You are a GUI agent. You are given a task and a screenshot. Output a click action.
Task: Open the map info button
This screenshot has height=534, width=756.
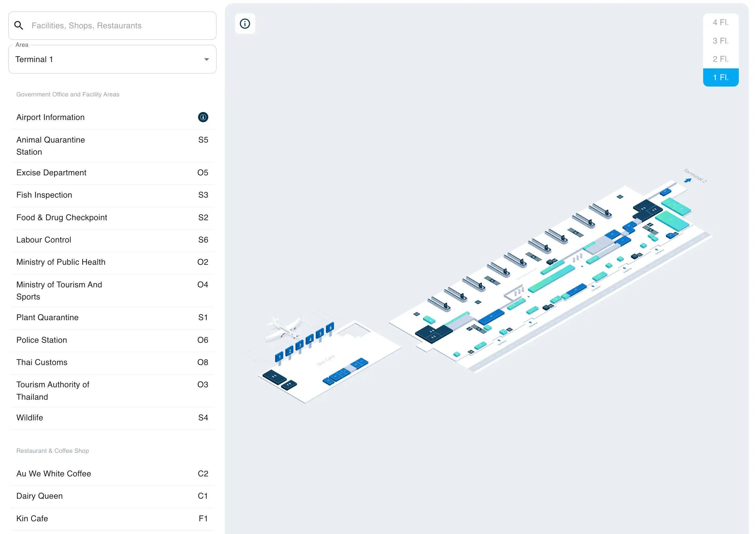point(245,24)
